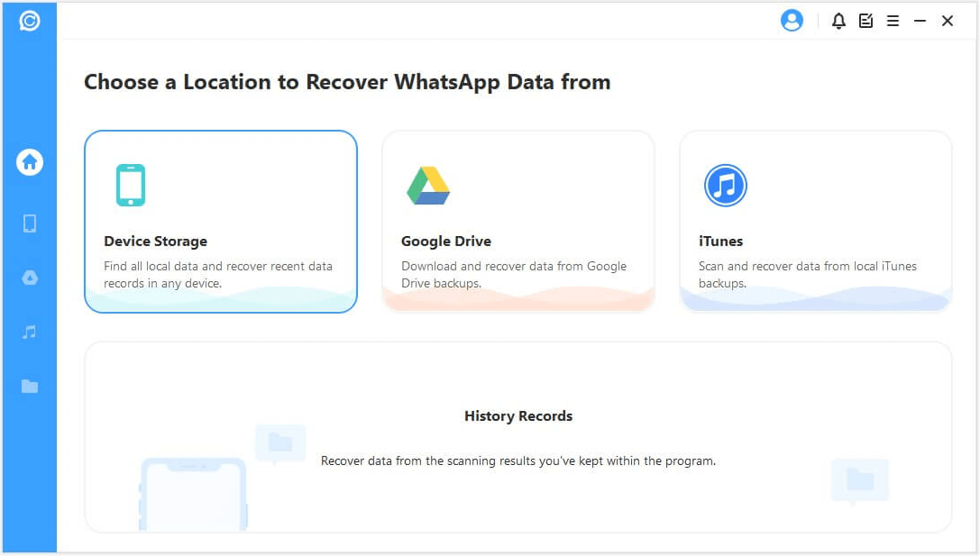Image resolution: width=980 pixels, height=556 pixels.
Task: Choose the Google Drive card
Action: tap(518, 222)
